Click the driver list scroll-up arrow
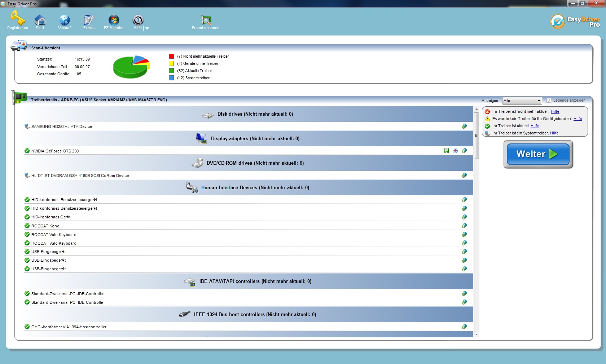 pos(476,109)
